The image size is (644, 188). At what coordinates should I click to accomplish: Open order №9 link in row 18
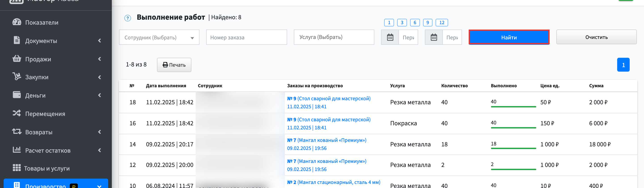(x=329, y=102)
